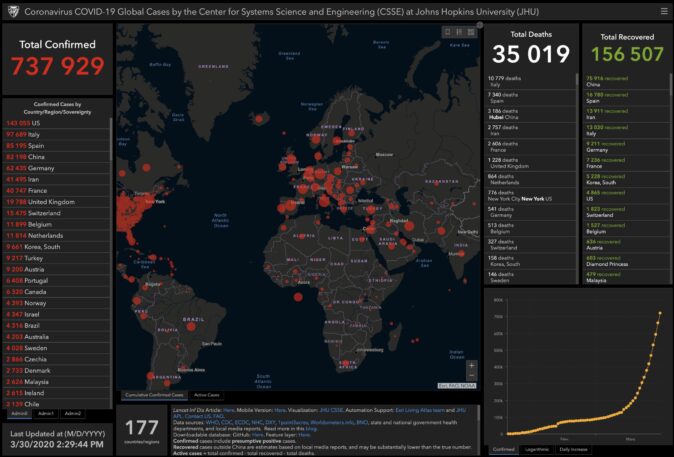
Task: Select Portugal in the confirmed cases list
Action: [56, 280]
